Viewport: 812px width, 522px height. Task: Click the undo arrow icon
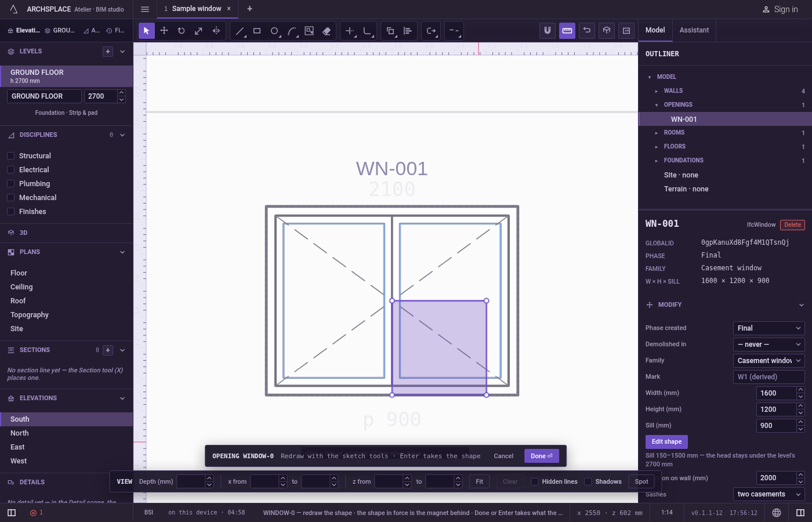[x=587, y=31]
